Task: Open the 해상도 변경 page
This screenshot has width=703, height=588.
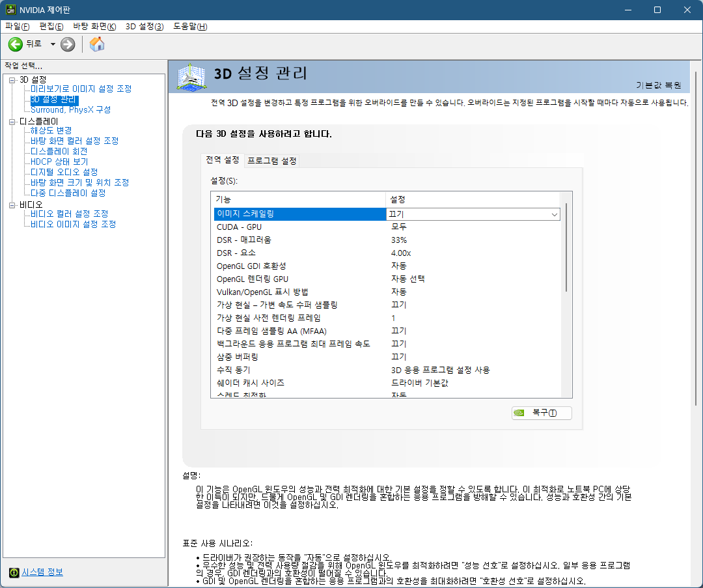Action: 51,130
